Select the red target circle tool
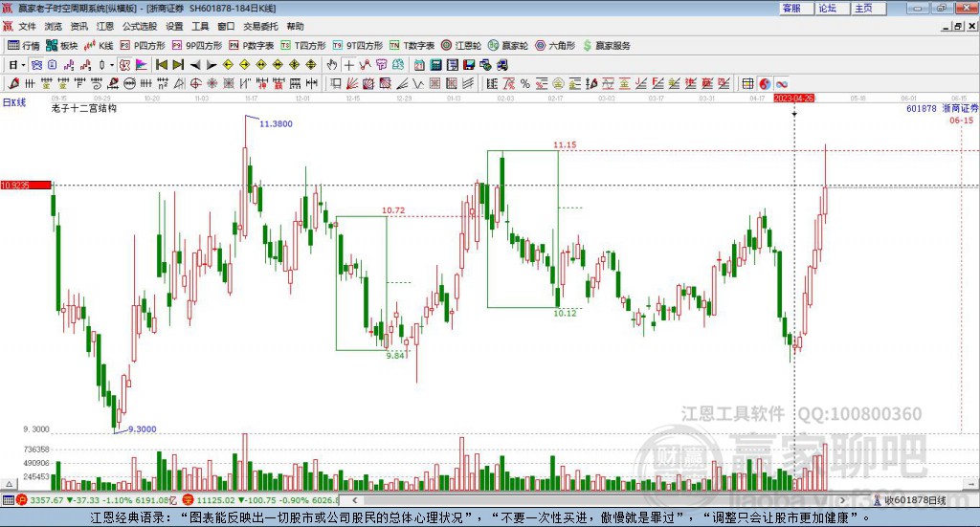Screen dimensions: 980x527 (195, 83)
